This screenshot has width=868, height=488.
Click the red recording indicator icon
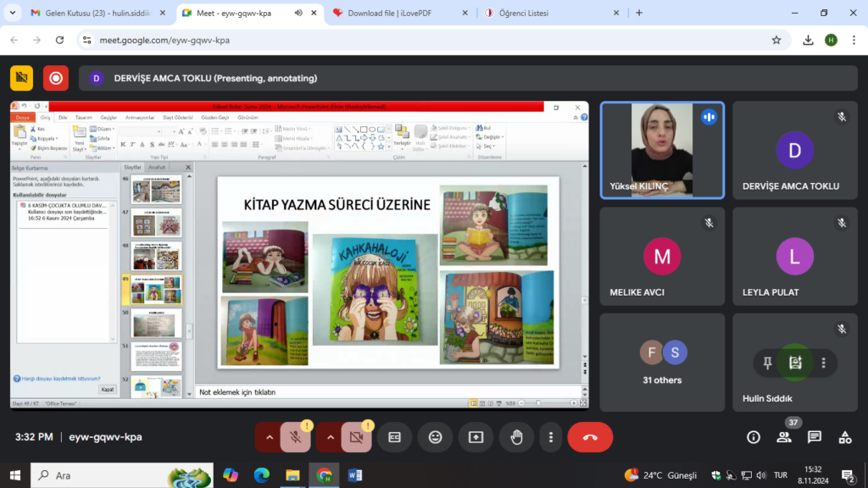pyautogui.click(x=56, y=78)
